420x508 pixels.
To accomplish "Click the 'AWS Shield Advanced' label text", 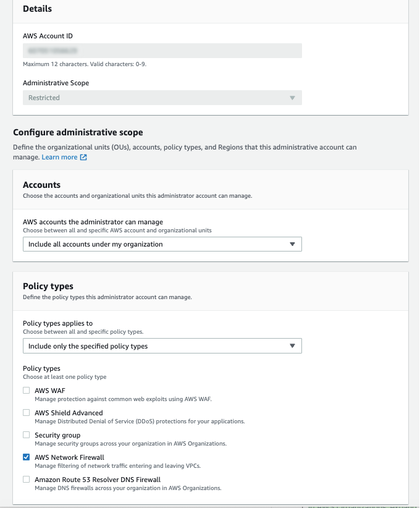I will 70,412.
